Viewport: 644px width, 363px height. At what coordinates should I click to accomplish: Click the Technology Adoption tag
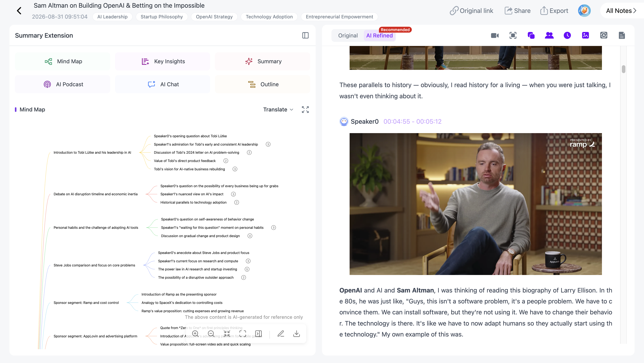click(x=269, y=17)
